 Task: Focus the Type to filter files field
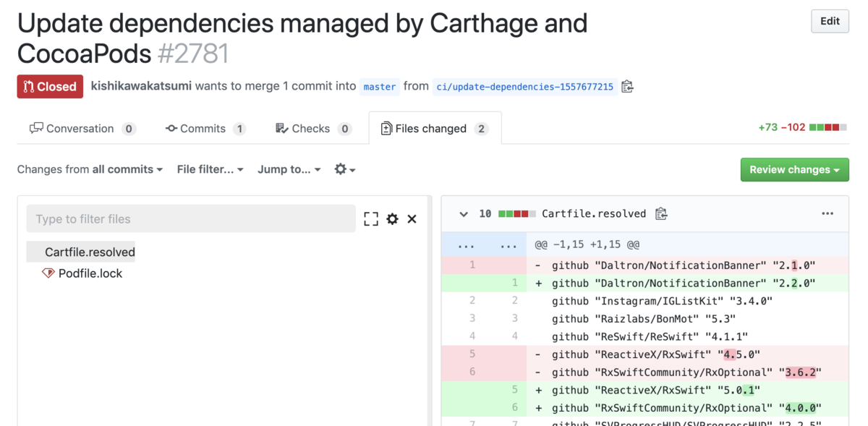click(x=191, y=218)
